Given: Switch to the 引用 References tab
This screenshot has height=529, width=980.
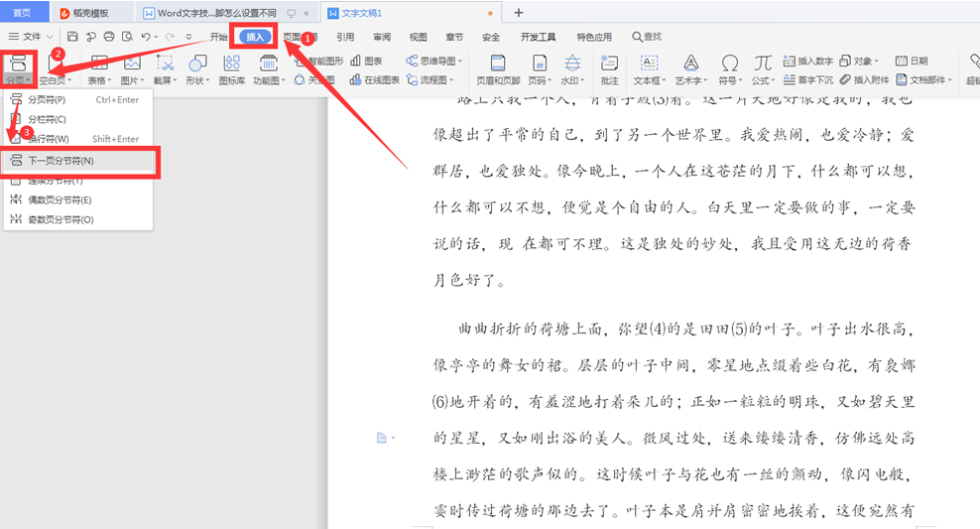Looking at the screenshot, I should click(345, 37).
